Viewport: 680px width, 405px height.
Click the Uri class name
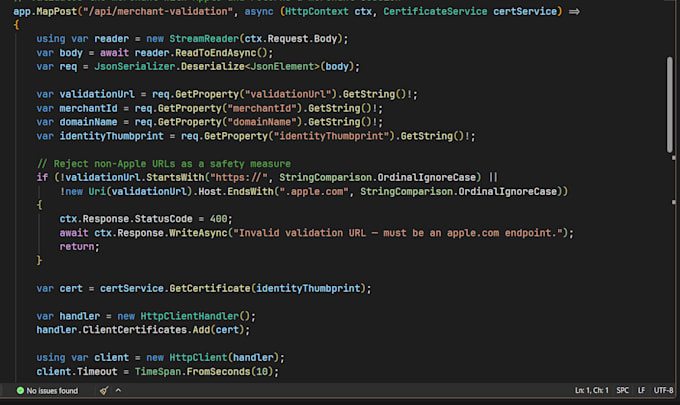pos(97,191)
